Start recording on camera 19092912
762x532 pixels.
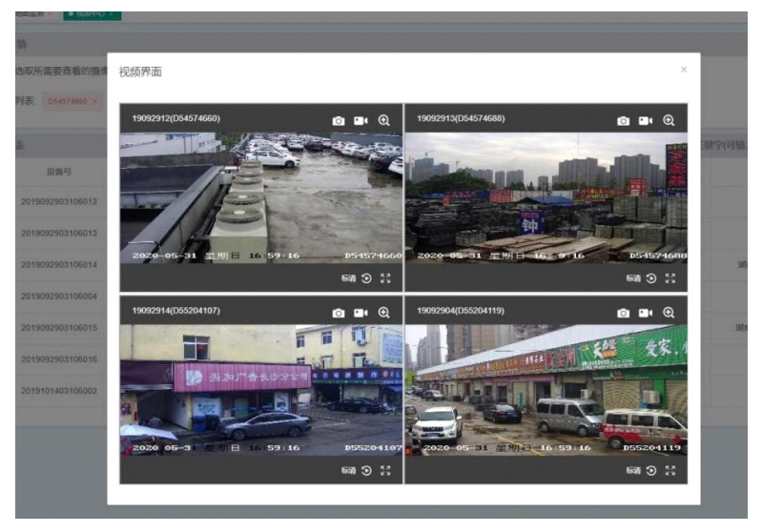click(360, 121)
